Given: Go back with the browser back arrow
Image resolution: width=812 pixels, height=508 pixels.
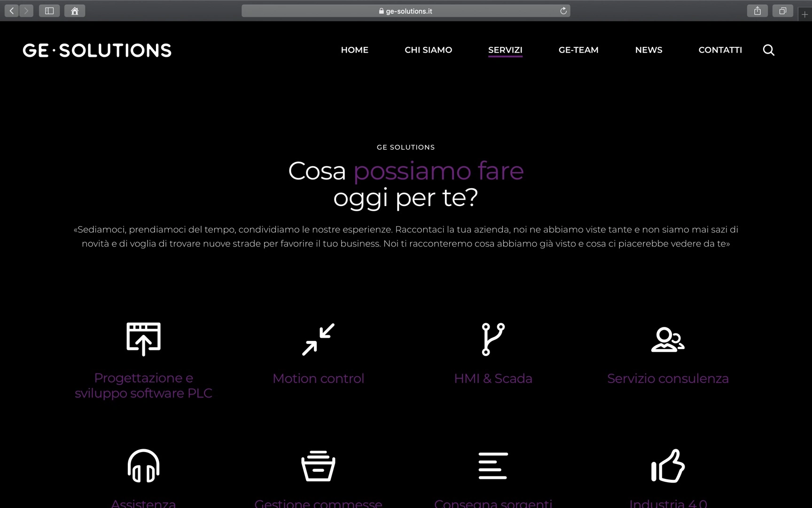Looking at the screenshot, I should click(x=12, y=11).
